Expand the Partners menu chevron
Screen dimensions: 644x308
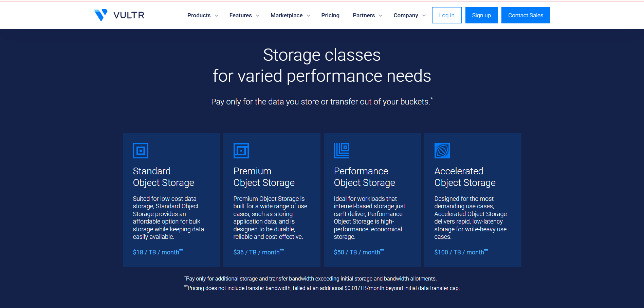coord(381,16)
